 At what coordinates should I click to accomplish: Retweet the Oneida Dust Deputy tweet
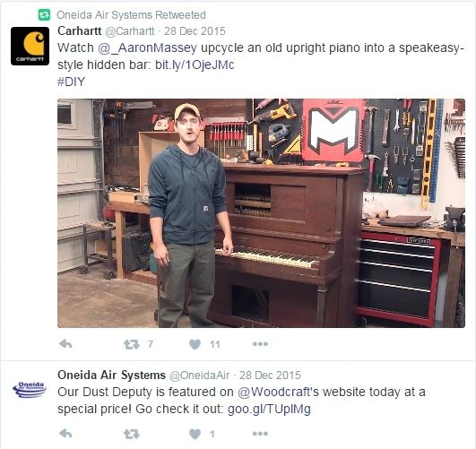point(132,434)
